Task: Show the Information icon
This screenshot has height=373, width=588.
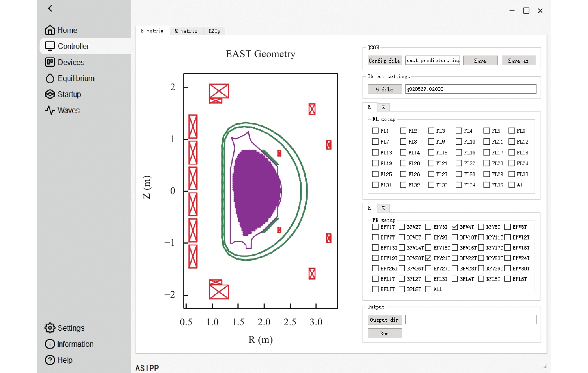Action: point(50,344)
